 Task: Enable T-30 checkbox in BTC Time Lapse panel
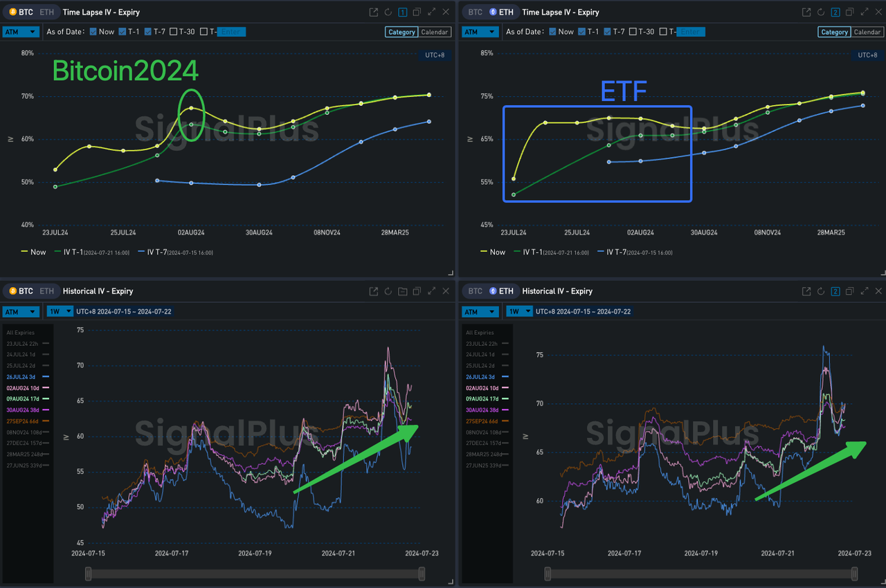(x=173, y=32)
